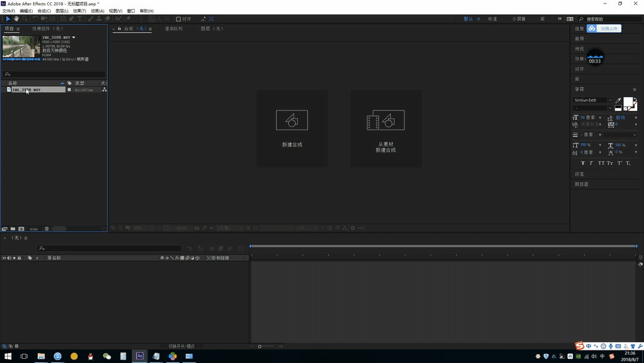The width and height of the screenshot is (644, 363).
Task: Open leading 自动 dropdown arrow
Action: [636, 118]
